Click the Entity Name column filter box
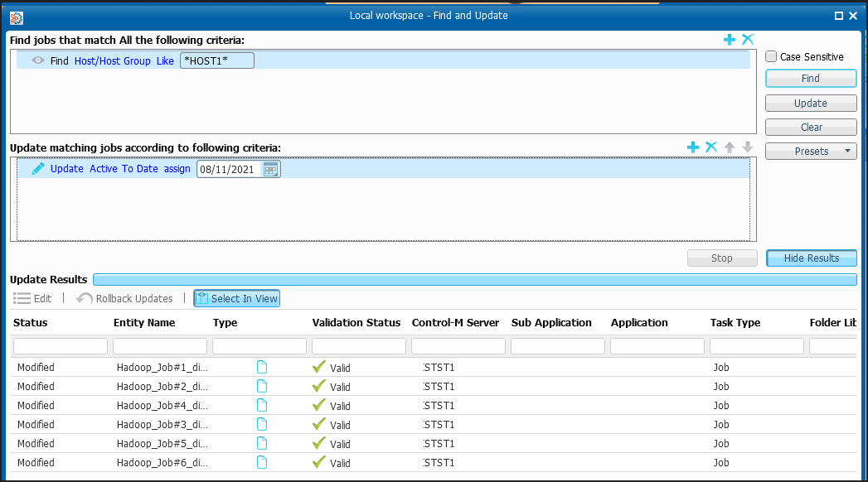 point(160,346)
